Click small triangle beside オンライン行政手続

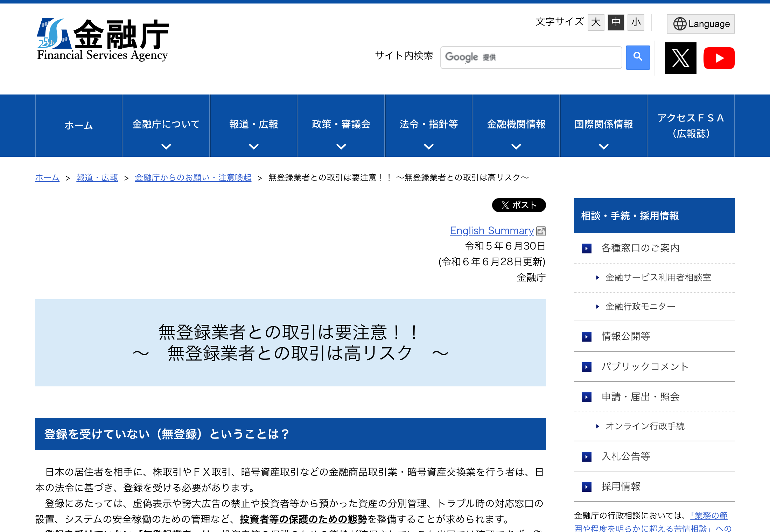tap(598, 426)
